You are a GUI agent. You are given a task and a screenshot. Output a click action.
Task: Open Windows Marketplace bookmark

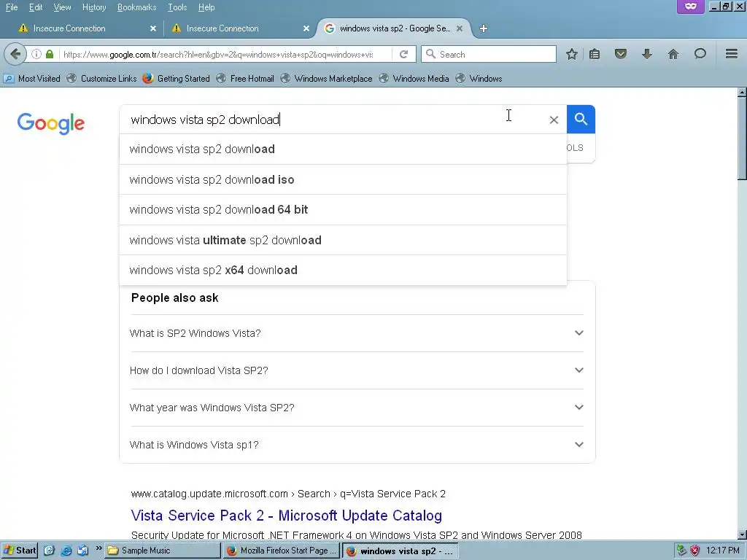[326, 79]
